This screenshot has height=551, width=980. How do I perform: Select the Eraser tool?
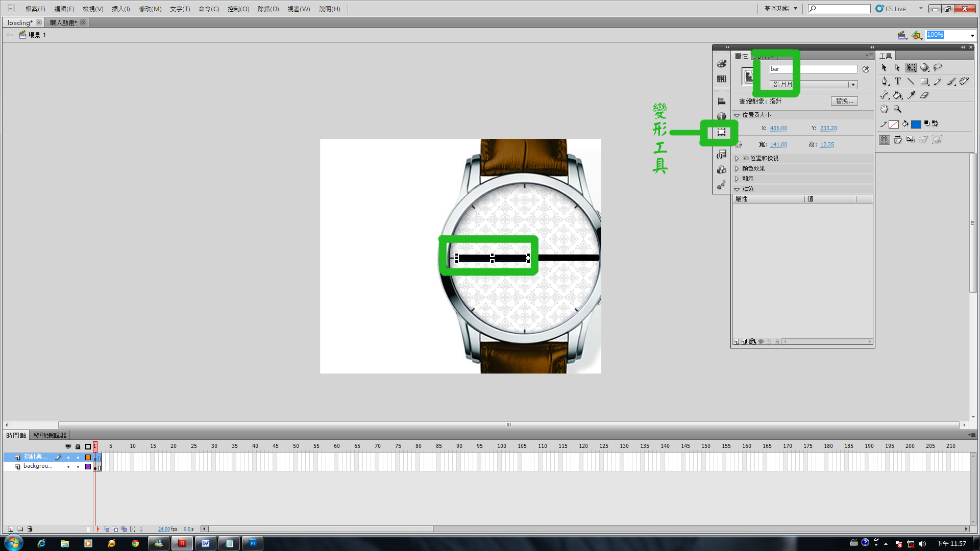point(924,95)
